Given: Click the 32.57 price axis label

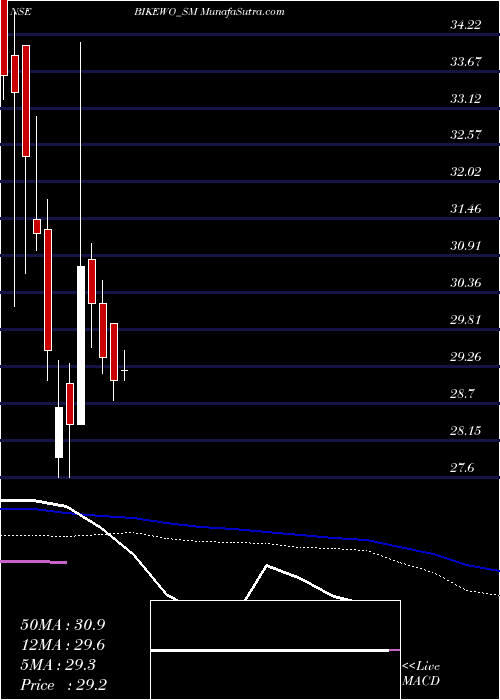Looking at the screenshot, I should point(465,135).
